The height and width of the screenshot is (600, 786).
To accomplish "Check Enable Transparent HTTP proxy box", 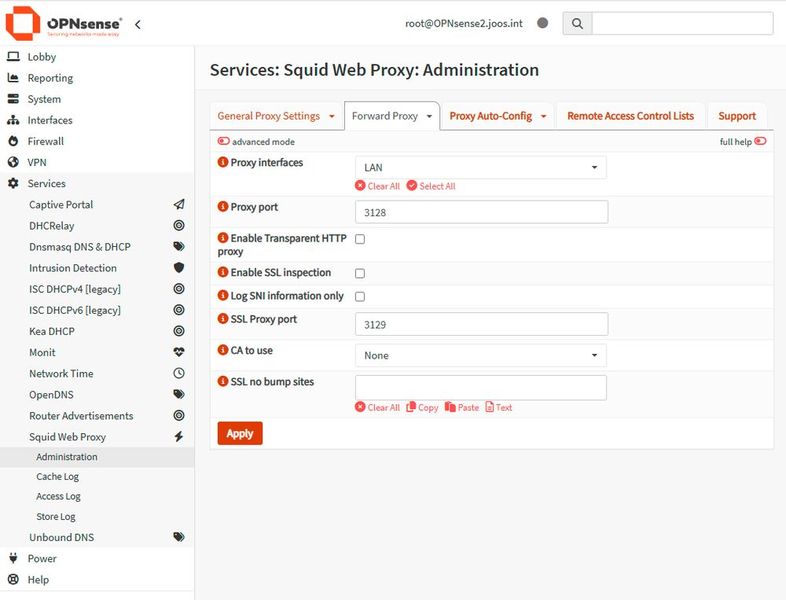I will [360, 239].
